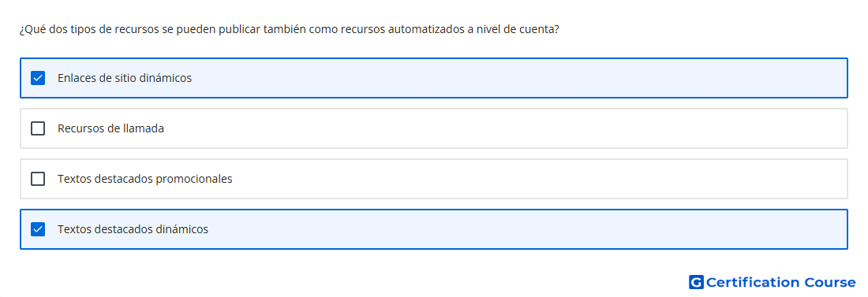Choose the 'Textos destacados promocionales' label text

pos(145,179)
